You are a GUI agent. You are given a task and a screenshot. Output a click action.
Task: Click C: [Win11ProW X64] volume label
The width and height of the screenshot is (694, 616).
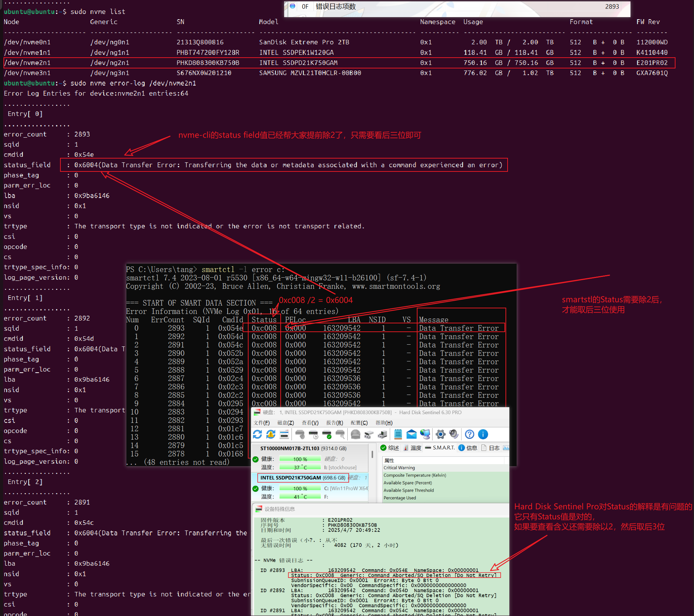(346, 489)
